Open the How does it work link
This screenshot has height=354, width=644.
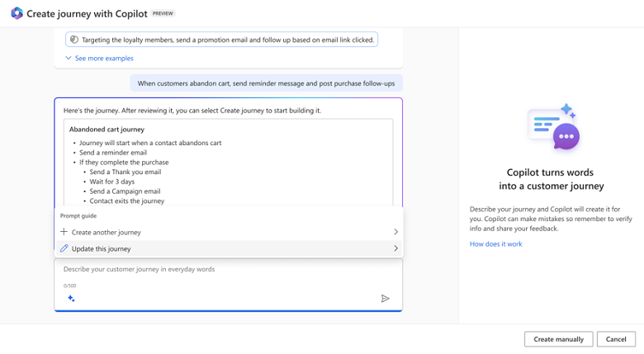pyautogui.click(x=495, y=244)
